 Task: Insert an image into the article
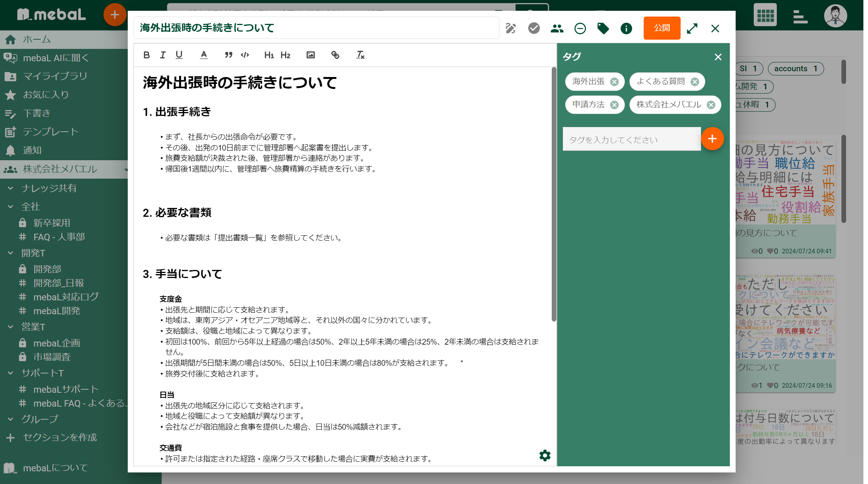point(311,55)
